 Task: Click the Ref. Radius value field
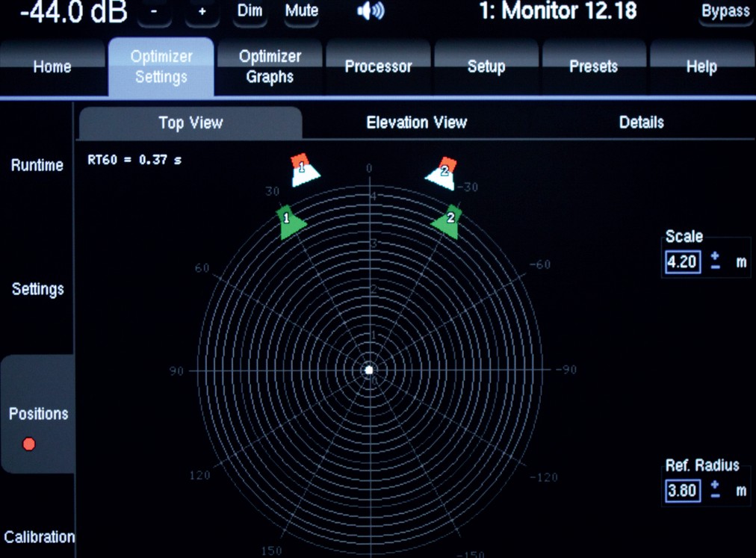pyautogui.click(x=683, y=491)
